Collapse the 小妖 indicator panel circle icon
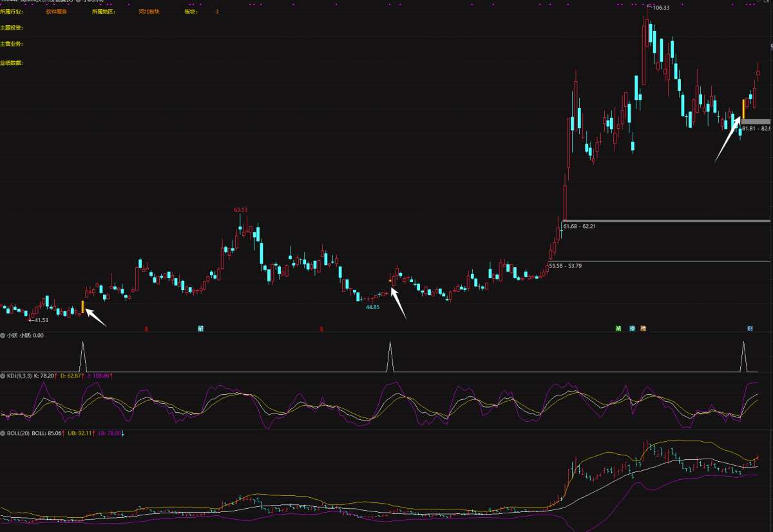773x532 pixels. (x=3, y=335)
